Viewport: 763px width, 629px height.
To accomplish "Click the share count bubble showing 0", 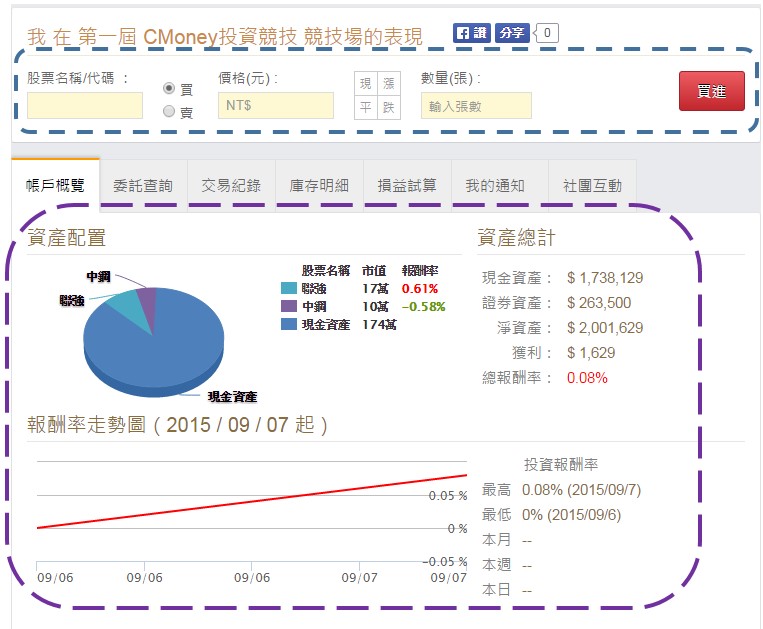I will [546, 33].
